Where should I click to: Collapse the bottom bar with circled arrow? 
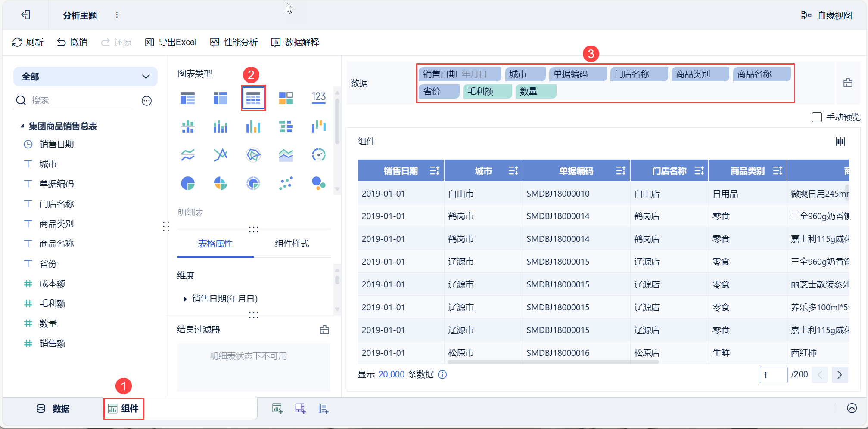pos(852,408)
